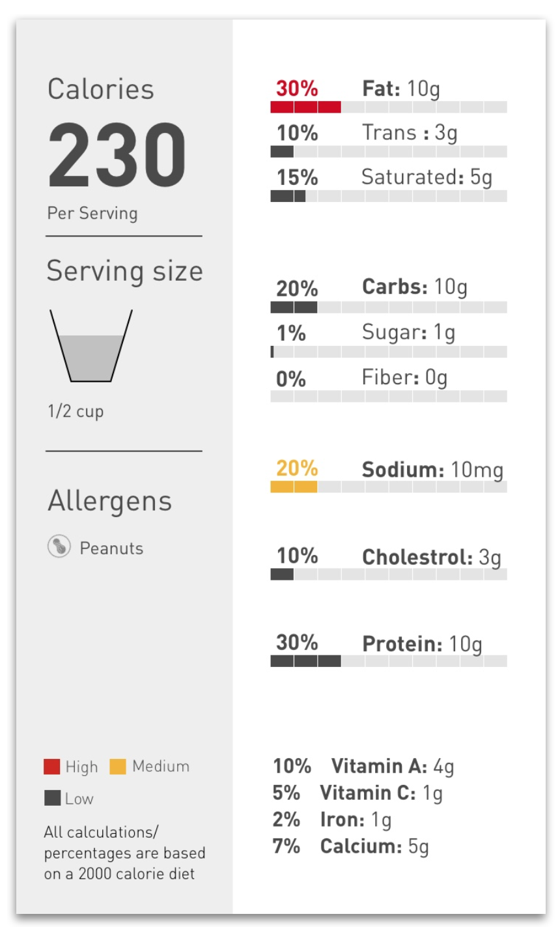Click the Trans fat 10% bar
Viewport: 560px width, 938px height.
coord(389,152)
